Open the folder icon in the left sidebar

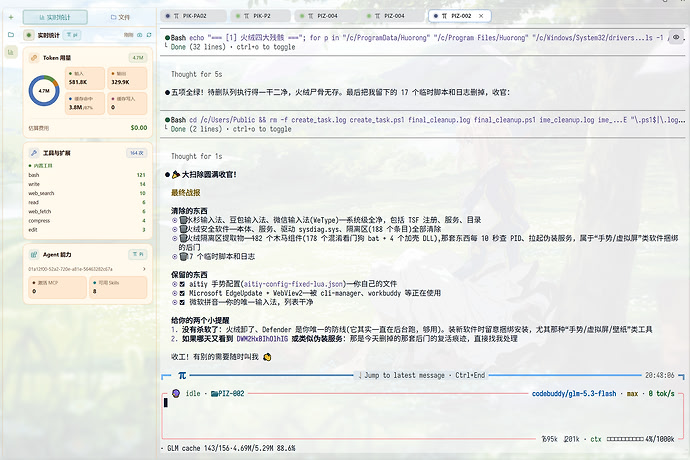point(11,34)
